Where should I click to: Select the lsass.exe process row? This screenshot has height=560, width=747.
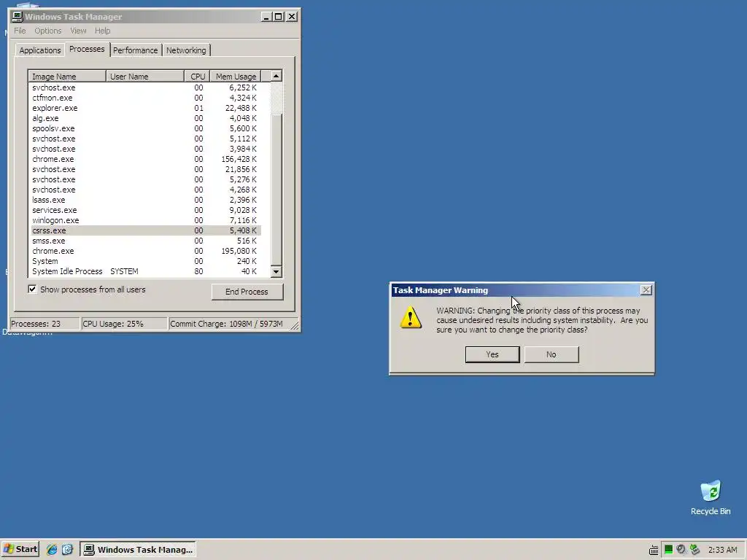(145, 200)
